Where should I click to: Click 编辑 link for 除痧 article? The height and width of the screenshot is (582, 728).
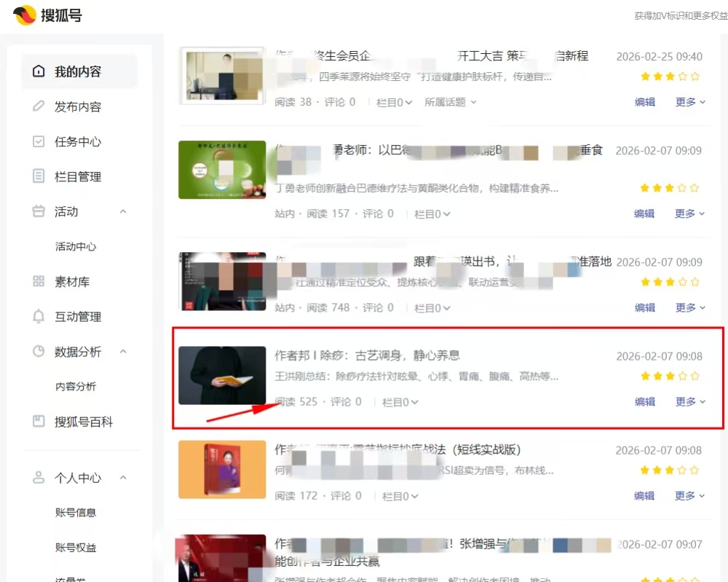[645, 401]
